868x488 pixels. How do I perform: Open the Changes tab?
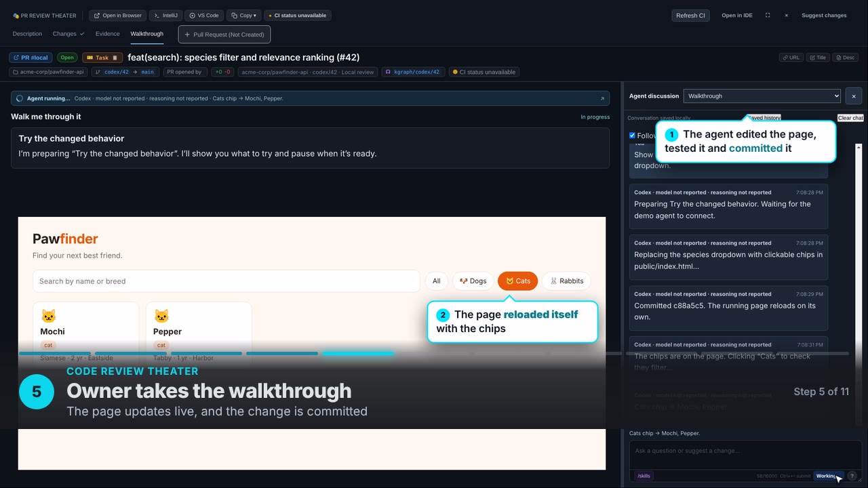[x=68, y=34]
